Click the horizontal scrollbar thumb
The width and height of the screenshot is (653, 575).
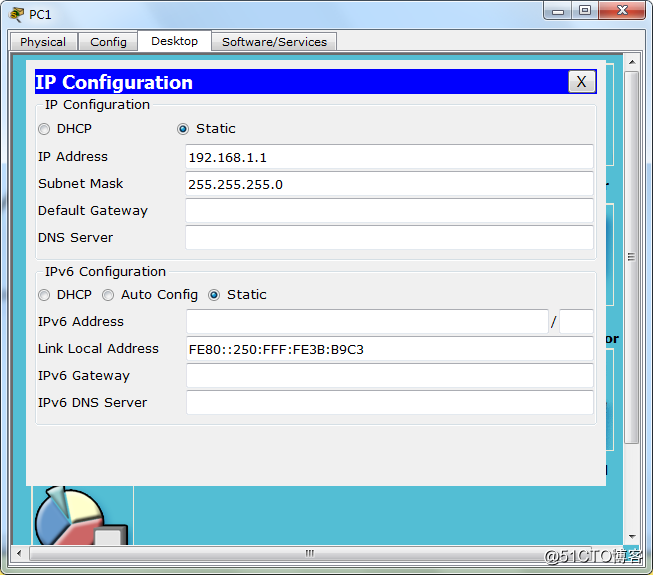click(309, 553)
